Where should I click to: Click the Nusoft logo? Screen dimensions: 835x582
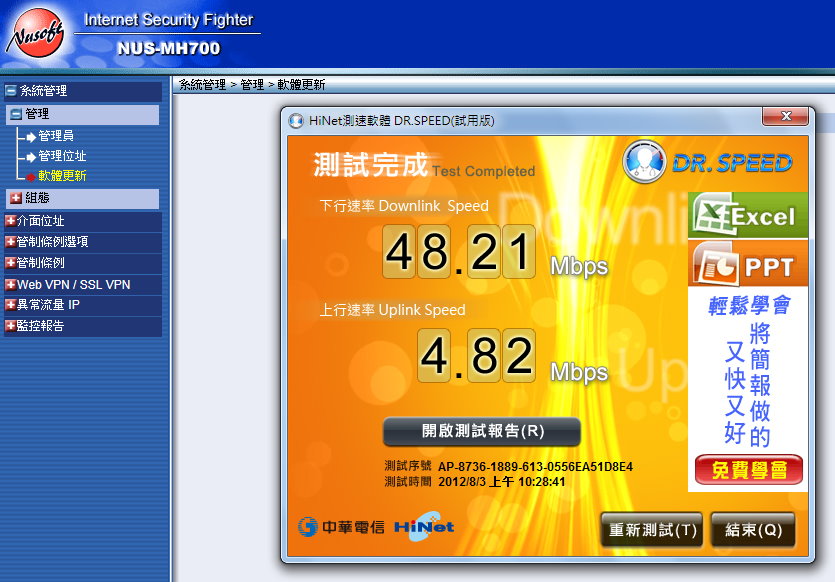pos(36,34)
